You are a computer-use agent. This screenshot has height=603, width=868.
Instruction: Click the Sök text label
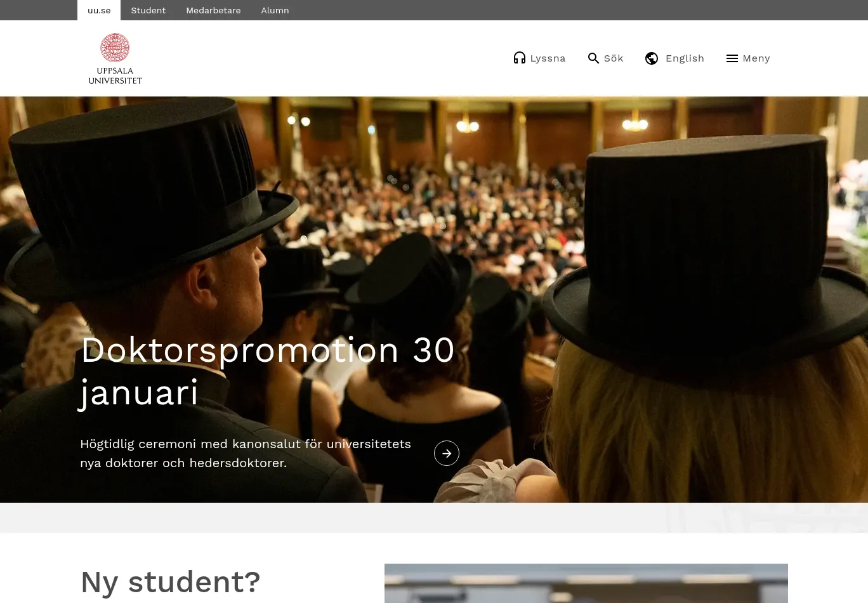(x=614, y=58)
